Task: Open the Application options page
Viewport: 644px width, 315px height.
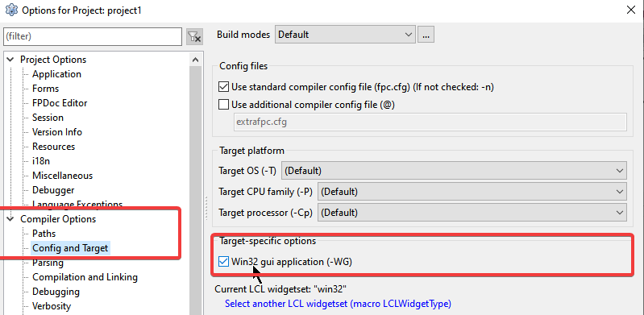Action: [56, 74]
